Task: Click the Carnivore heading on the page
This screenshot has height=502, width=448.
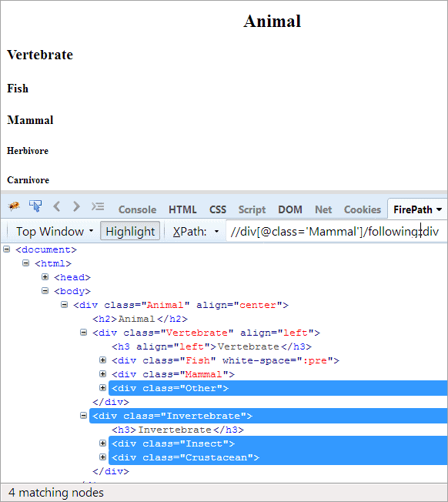Action: 28,180
